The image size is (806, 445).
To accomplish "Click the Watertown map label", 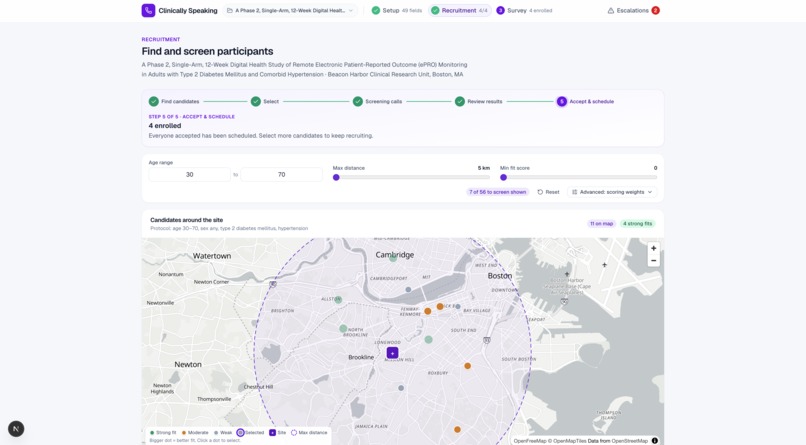I will pyautogui.click(x=212, y=256).
